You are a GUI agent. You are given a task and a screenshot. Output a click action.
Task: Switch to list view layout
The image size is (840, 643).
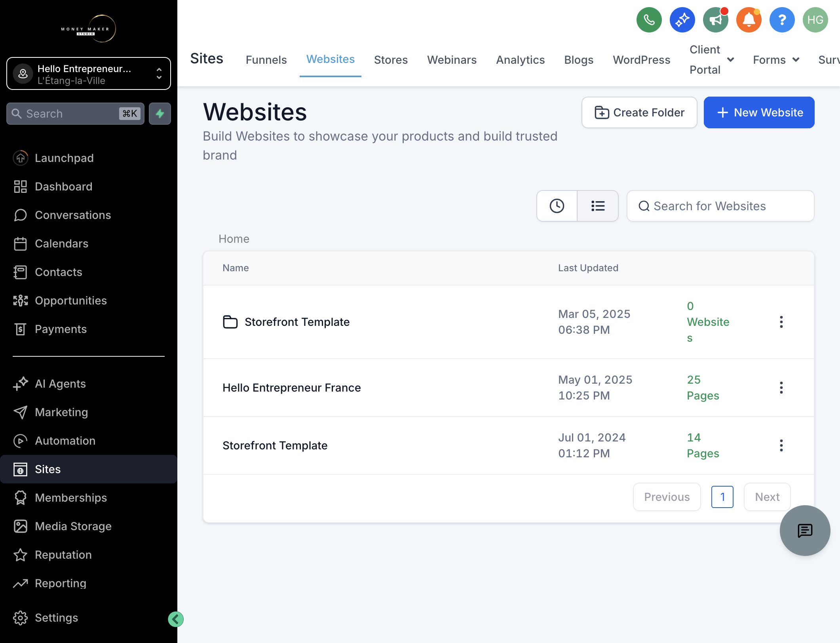(598, 206)
